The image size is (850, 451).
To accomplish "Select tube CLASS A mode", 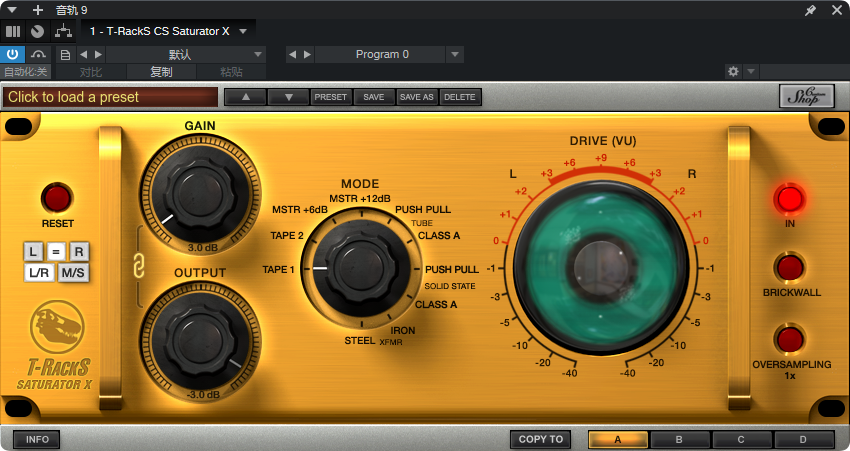I will coord(439,236).
